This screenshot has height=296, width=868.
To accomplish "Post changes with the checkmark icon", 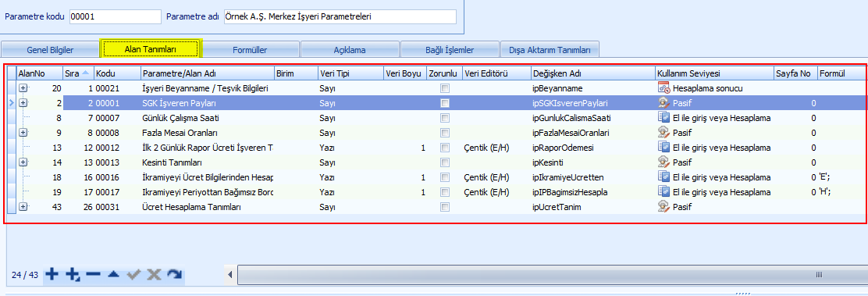I will [x=133, y=274].
